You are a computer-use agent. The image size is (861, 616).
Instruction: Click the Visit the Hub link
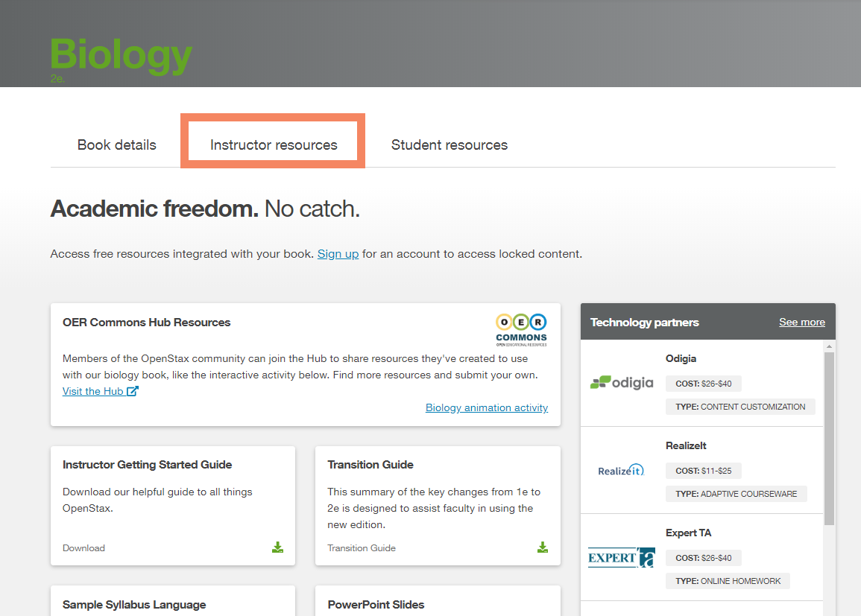pyautogui.click(x=93, y=390)
